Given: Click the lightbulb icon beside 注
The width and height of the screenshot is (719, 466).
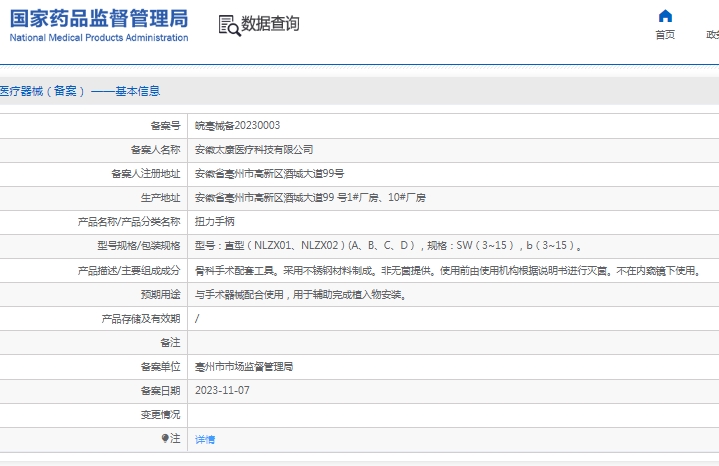Looking at the screenshot, I should click(165, 438).
